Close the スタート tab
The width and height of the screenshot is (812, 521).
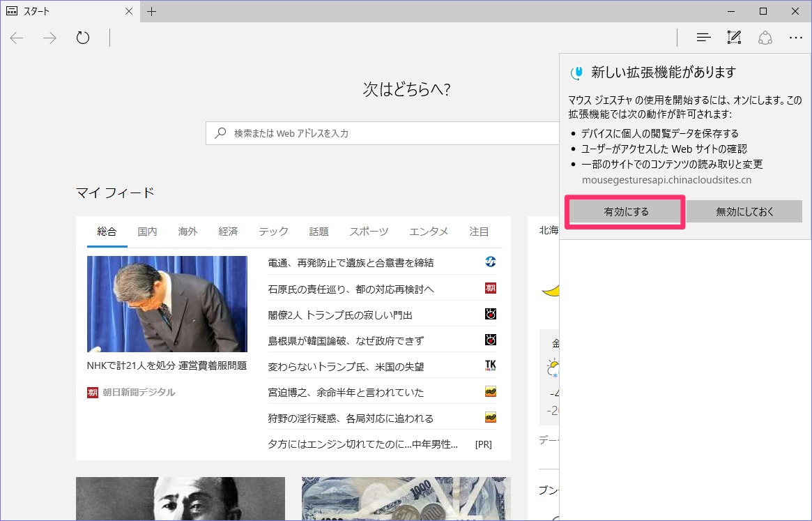[129, 11]
